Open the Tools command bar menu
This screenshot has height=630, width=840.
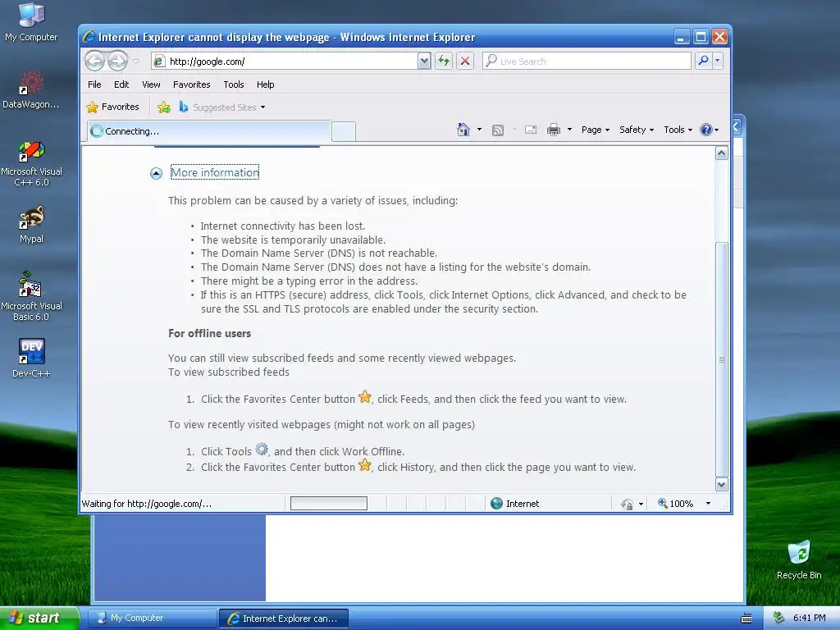678,130
